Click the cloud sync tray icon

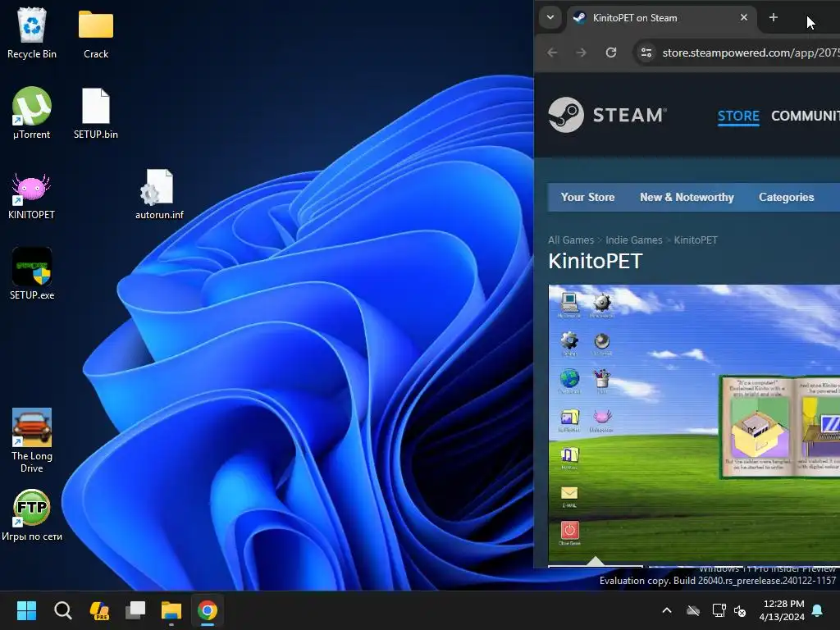tap(693, 610)
